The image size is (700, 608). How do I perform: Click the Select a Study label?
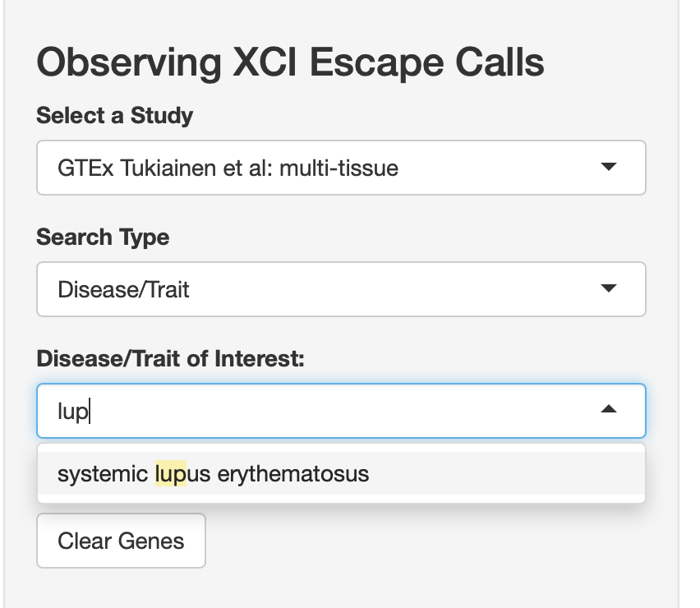coord(115,116)
